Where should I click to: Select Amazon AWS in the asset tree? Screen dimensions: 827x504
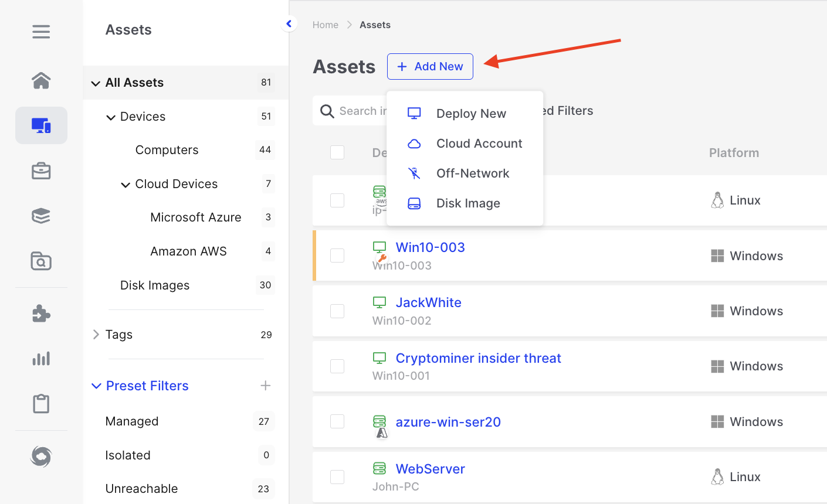(188, 251)
